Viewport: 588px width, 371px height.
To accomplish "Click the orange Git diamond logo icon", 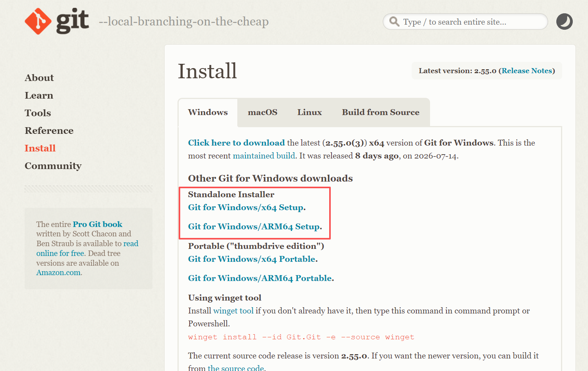I will click(38, 21).
